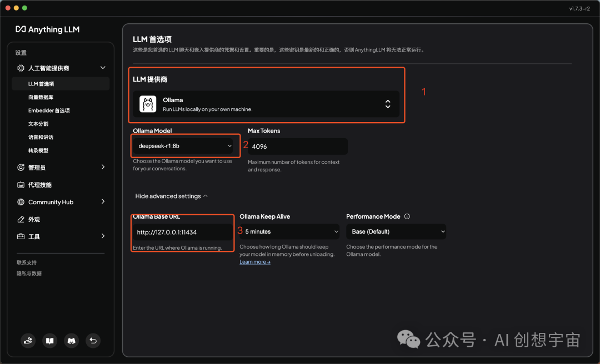Open the Discord icon button
This screenshot has height=364, width=600.
72,341
